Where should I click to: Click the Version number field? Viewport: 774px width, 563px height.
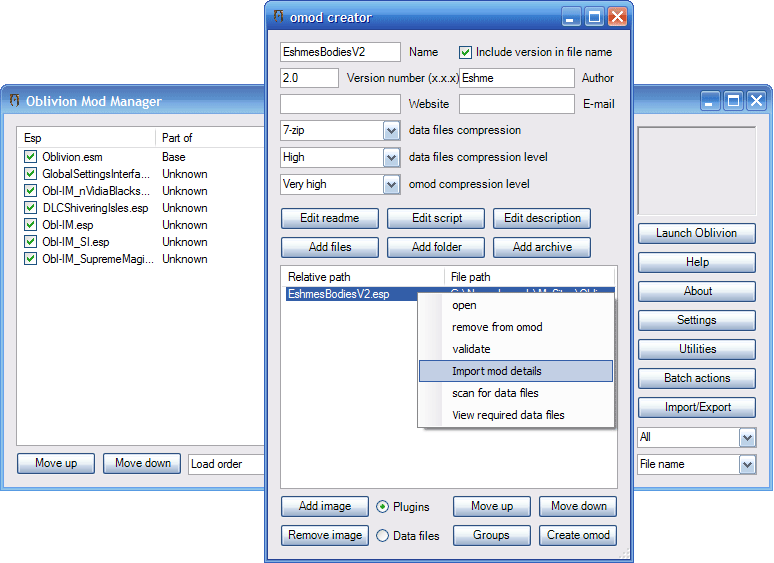tap(310, 78)
